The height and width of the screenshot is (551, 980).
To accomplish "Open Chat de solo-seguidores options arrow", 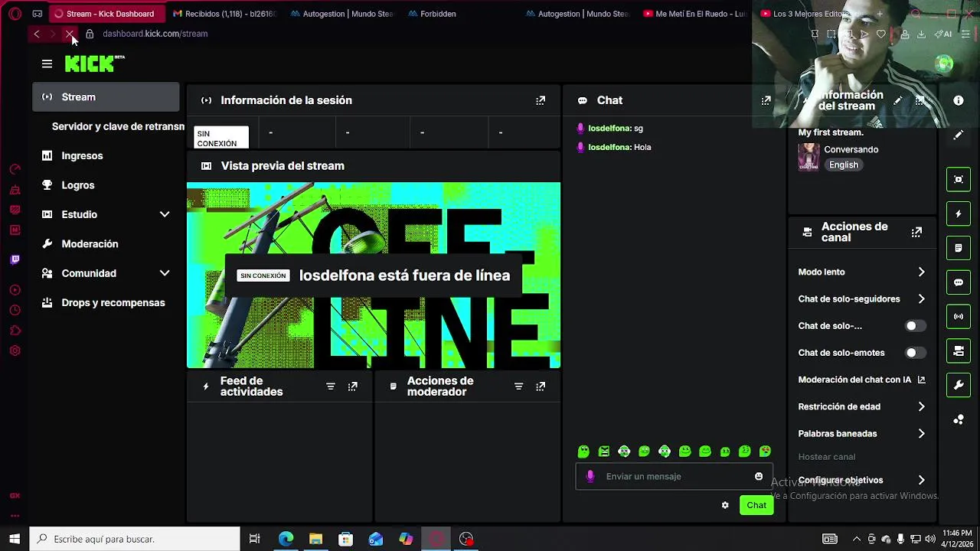I will (921, 299).
